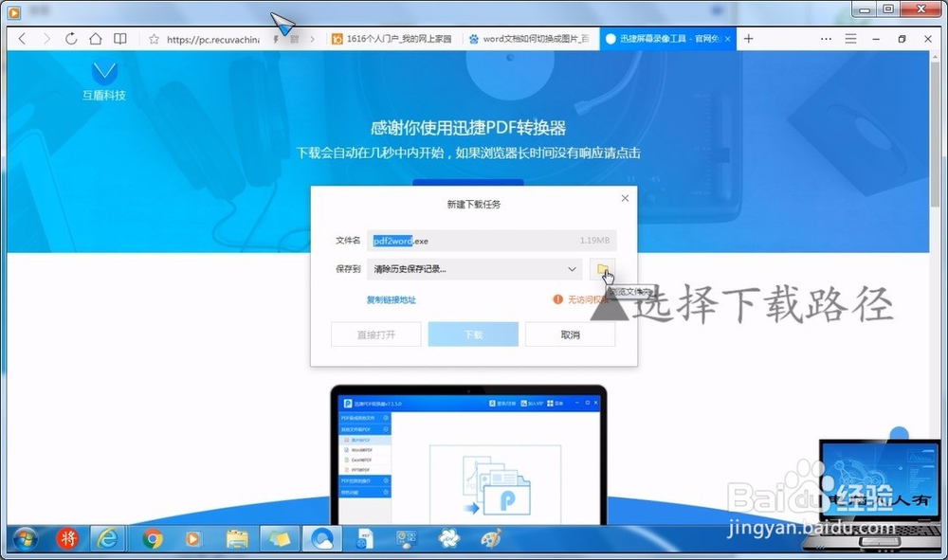948x560 pixels.
Task: Click the file name field pdf2word.exe
Action: [491, 241]
